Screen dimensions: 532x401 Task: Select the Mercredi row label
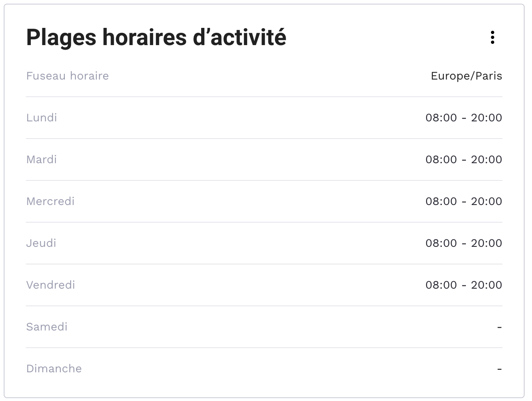50,201
